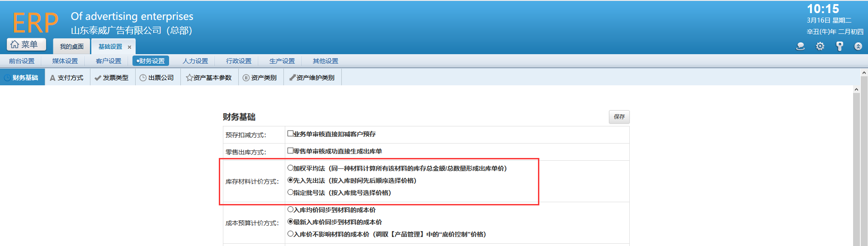Tick 零售单审核成功直接生成出库单 checkbox
This screenshot has width=868, height=246.
(290, 151)
